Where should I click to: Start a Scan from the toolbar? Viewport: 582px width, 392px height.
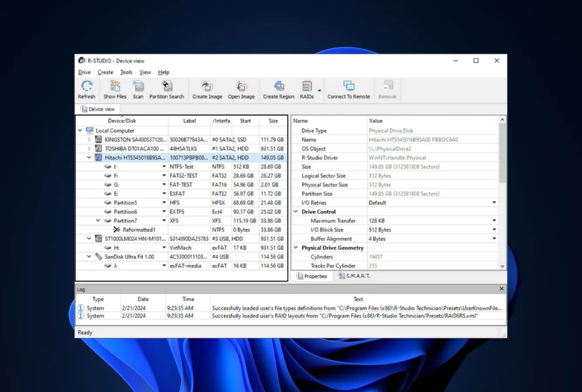(138, 86)
